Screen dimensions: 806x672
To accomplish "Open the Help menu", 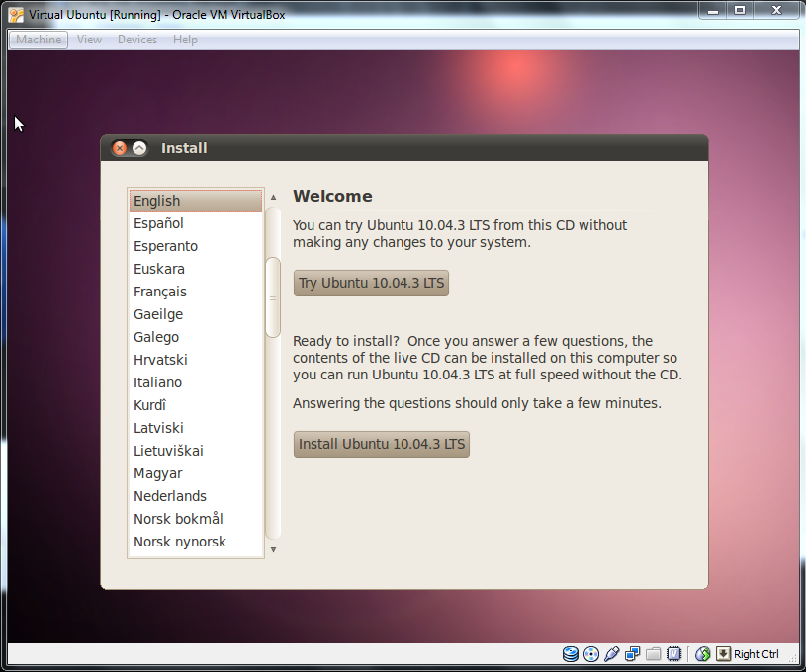I will tap(185, 40).
